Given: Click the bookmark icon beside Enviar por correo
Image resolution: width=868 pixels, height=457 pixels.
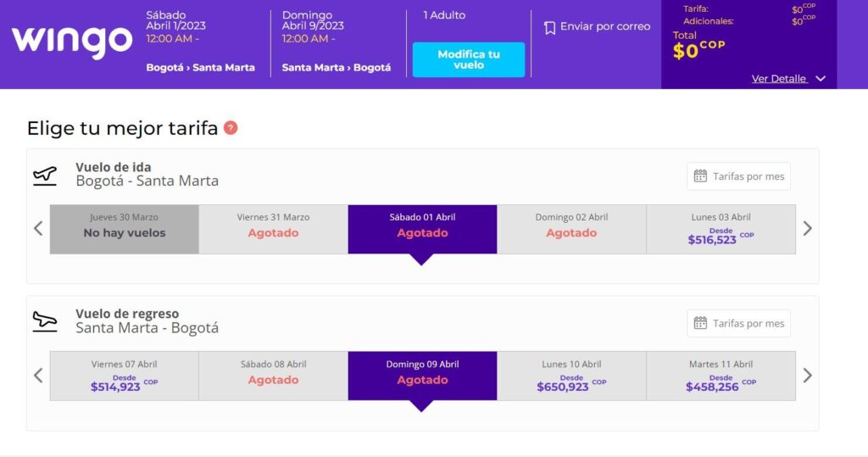Looking at the screenshot, I should point(549,27).
